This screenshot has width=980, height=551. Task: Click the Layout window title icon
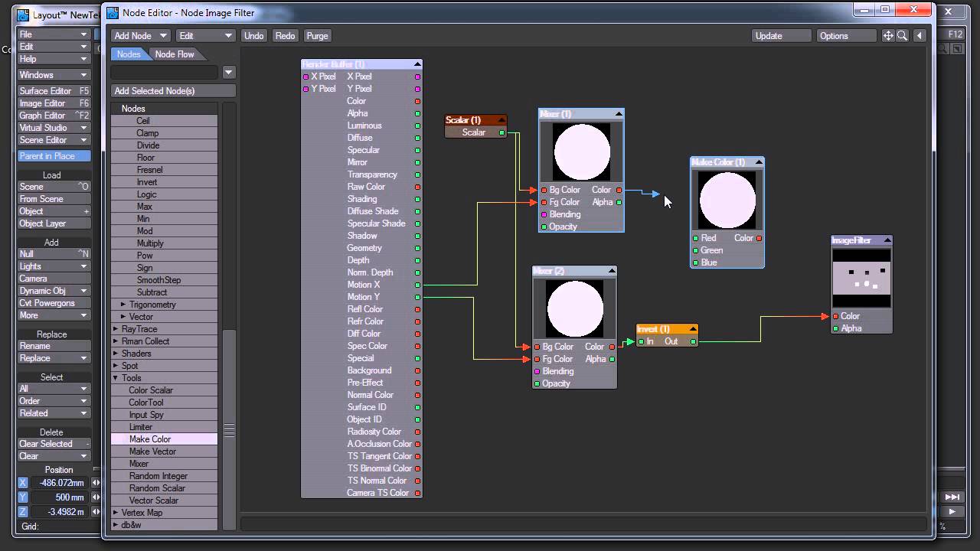24,15
